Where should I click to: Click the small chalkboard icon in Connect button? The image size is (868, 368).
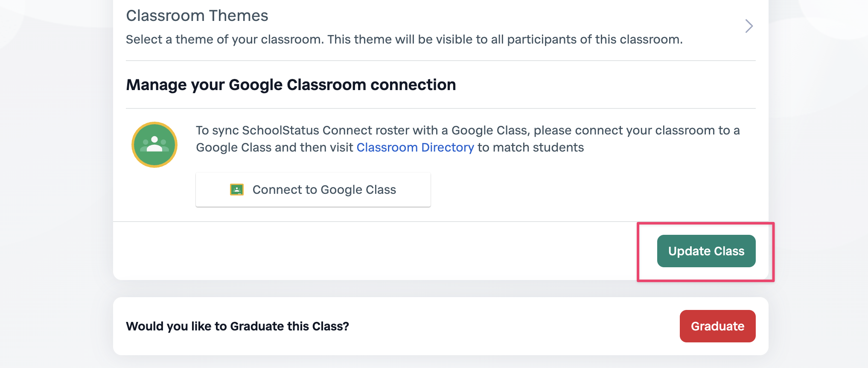click(x=237, y=190)
